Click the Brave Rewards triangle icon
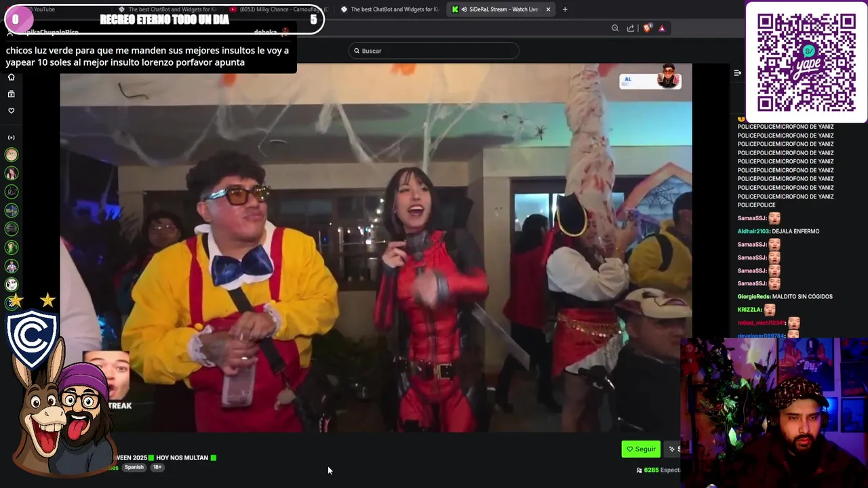The height and width of the screenshot is (488, 868). click(662, 28)
